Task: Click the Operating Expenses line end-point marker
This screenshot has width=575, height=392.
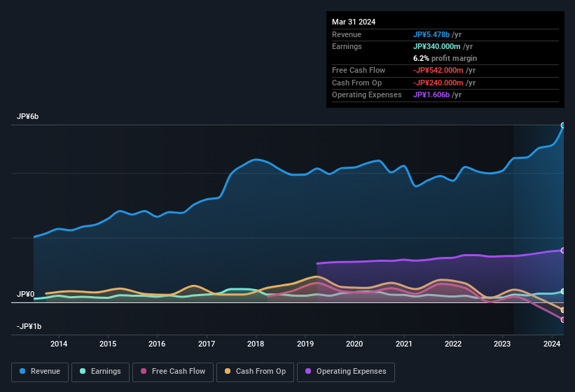Action: click(x=562, y=250)
